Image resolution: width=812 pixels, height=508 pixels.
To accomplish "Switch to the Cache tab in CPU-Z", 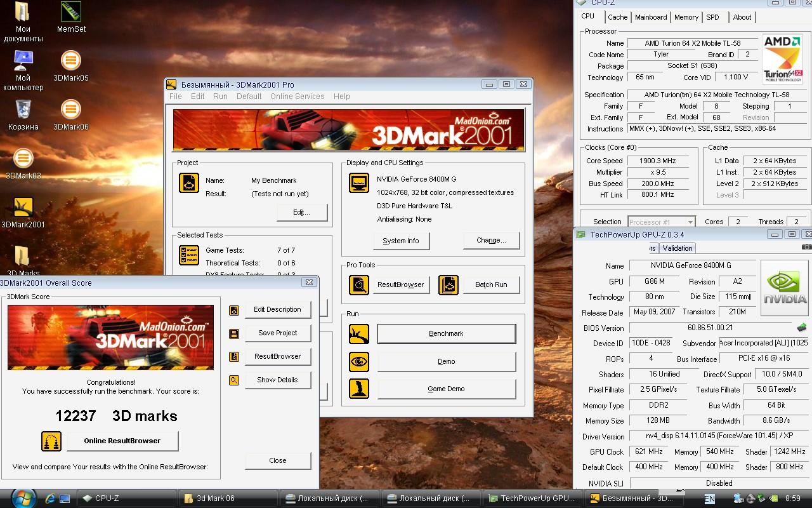I will [617, 17].
